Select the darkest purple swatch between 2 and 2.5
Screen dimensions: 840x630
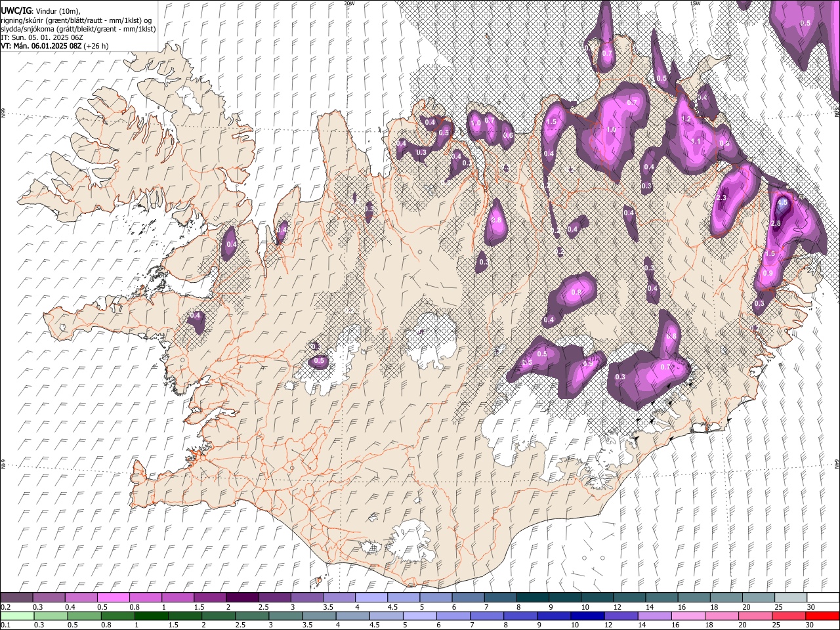point(241,598)
